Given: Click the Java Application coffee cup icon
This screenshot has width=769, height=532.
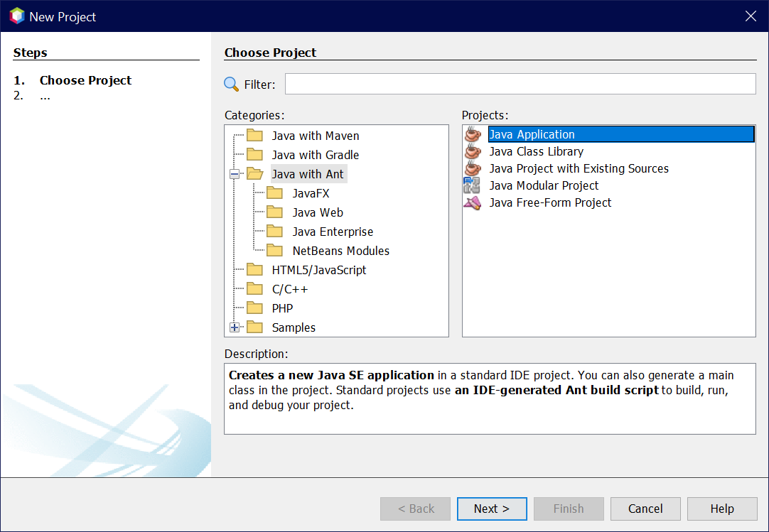Looking at the screenshot, I should (x=472, y=134).
